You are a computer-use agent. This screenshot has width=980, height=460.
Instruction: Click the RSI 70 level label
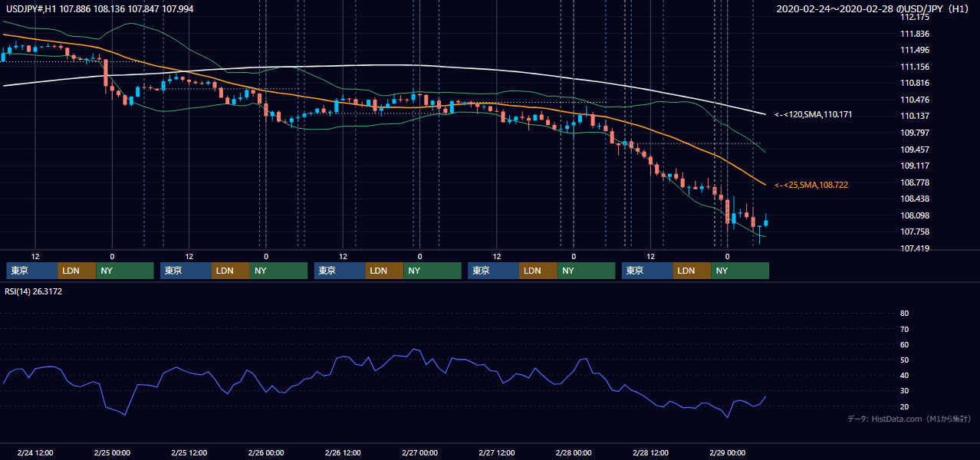[x=904, y=329]
